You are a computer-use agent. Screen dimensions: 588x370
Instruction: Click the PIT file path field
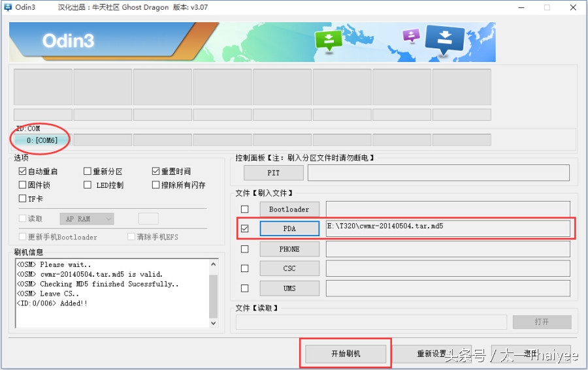(438, 173)
